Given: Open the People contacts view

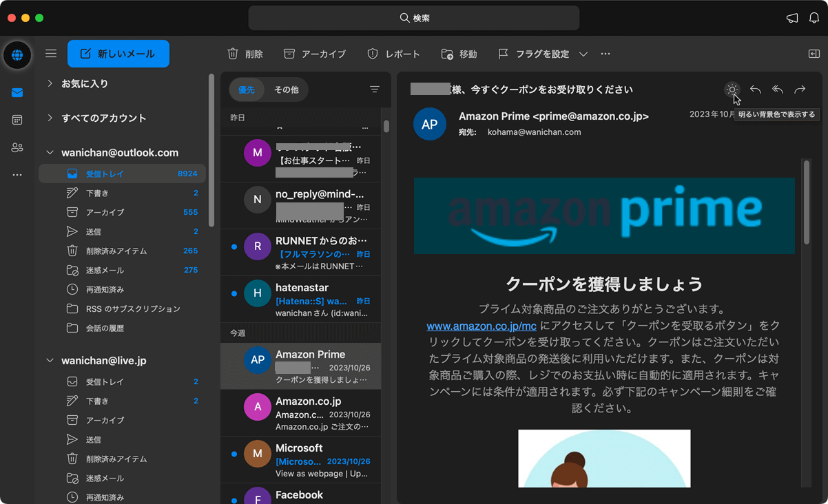Looking at the screenshot, I should tap(17, 147).
